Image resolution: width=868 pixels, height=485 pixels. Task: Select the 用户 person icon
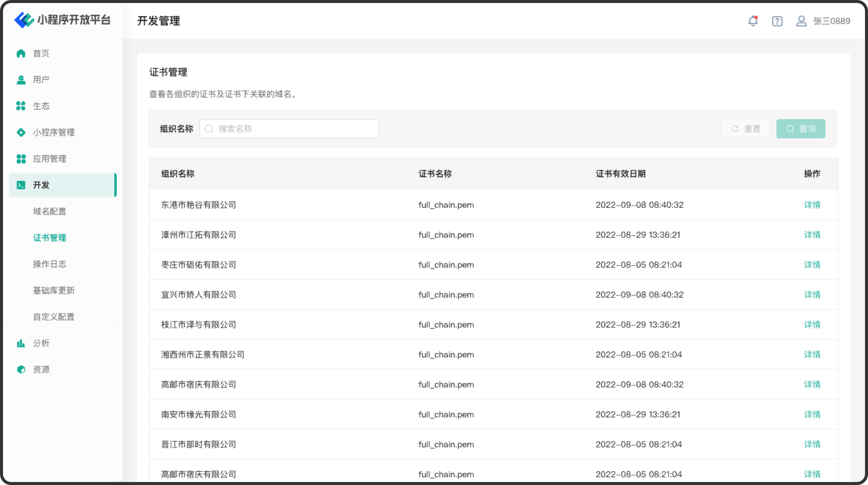tap(21, 80)
